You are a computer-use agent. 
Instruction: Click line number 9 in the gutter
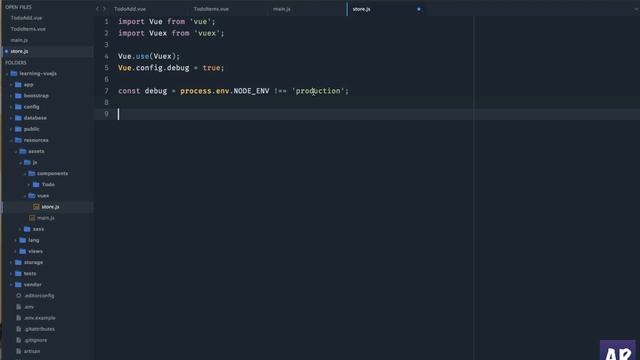[x=107, y=114]
